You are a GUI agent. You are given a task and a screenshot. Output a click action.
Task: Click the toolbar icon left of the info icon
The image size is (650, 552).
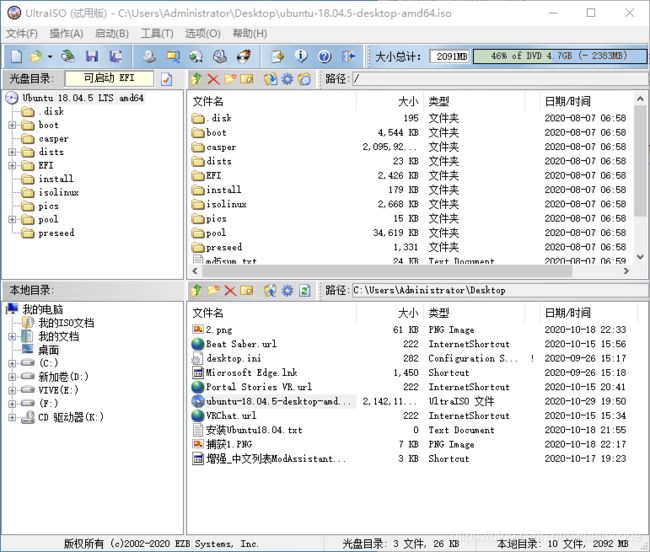click(277, 56)
